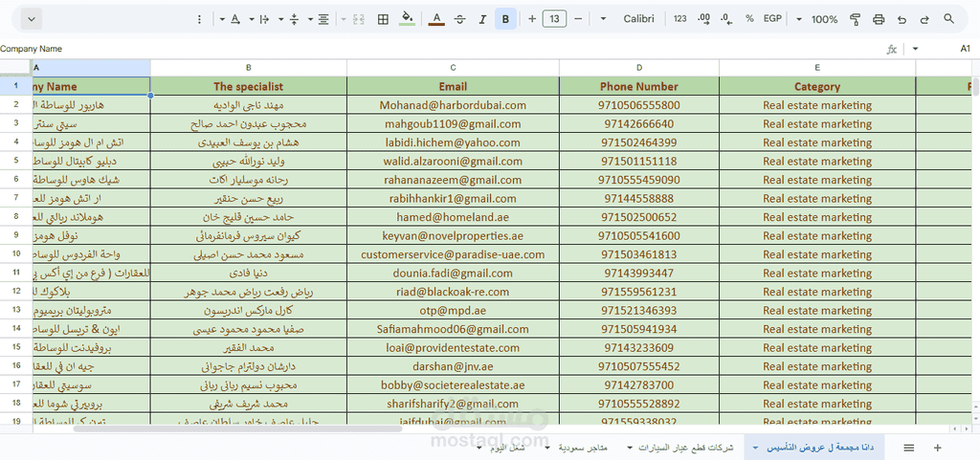This screenshot has height=460, width=980.
Task: Click the fx function icon in formula bar
Action: 892,49
